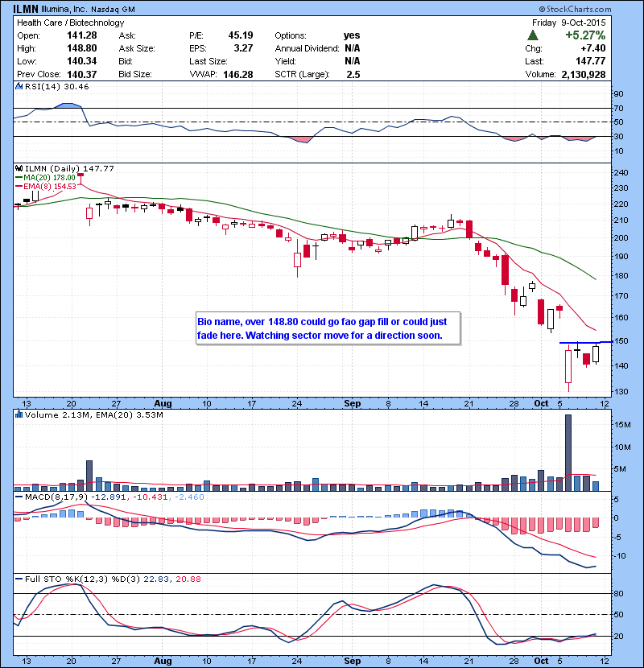Click the date Friday 9-Oct-2015
The width and height of the screenshot is (644, 668).
(568, 23)
